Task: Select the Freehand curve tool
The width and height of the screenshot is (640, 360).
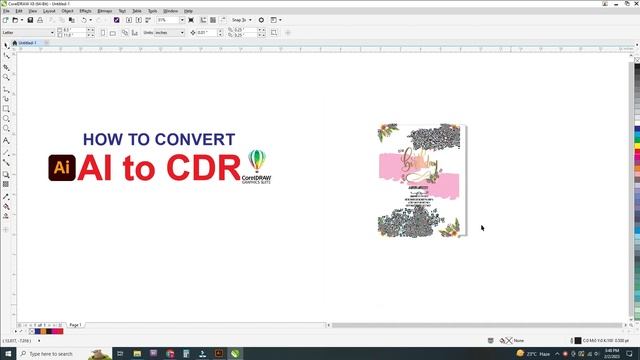Action: 6,89
